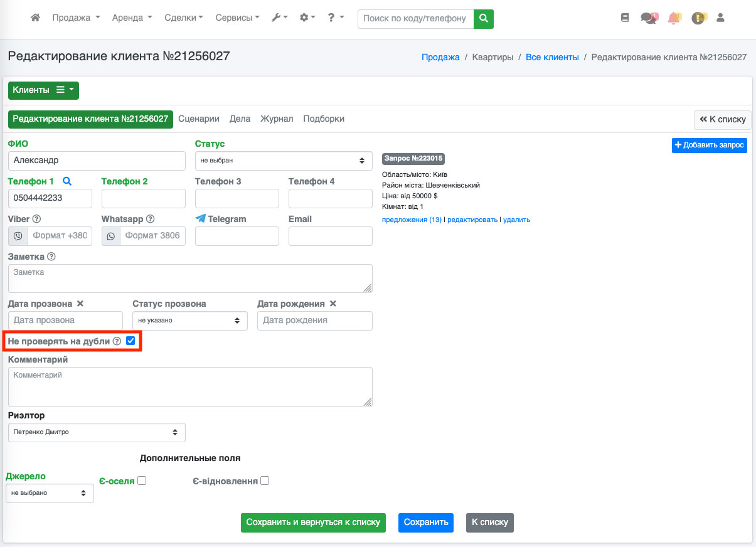Open the book icon in top bar
Image resolution: width=756 pixels, height=547 pixels.
tap(624, 18)
